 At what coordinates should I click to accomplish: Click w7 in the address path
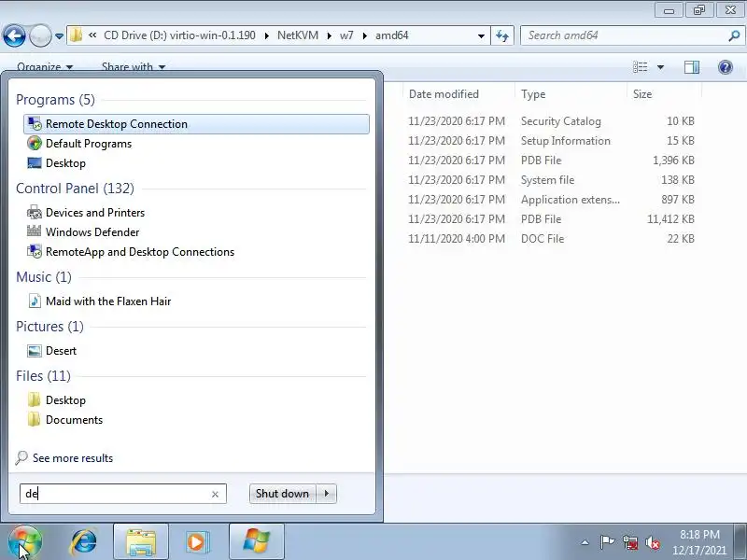346,35
